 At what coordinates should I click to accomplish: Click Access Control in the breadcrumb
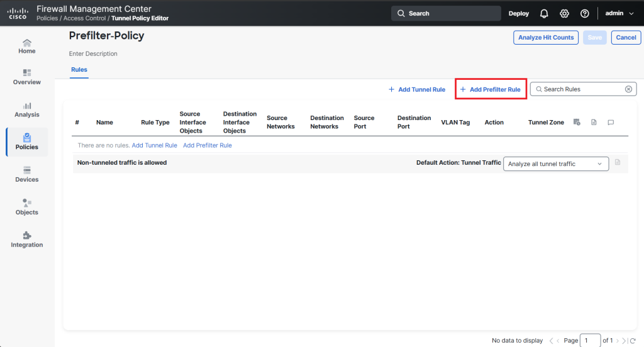click(x=85, y=18)
